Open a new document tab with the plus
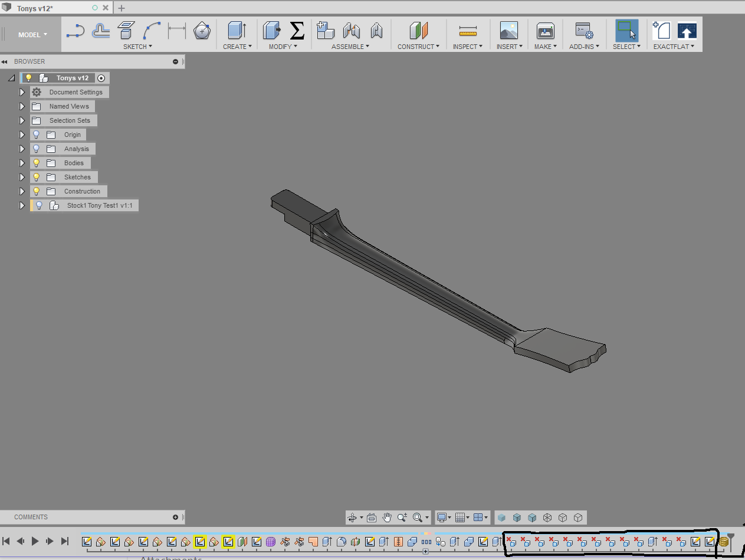Screen dimensions: 745x560 pos(122,8)
